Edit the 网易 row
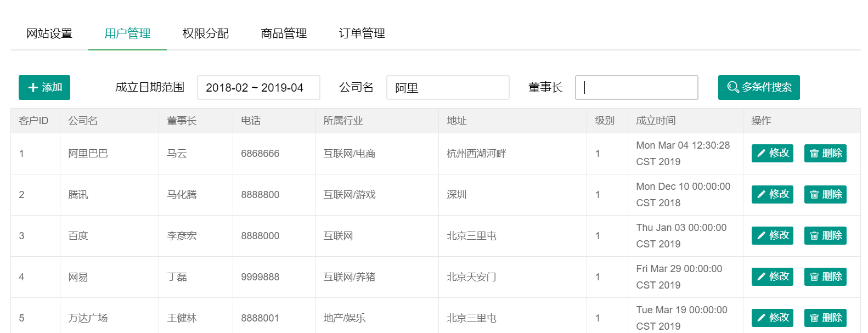The height and width of the screenshot is (333, 868). [773, 276]
